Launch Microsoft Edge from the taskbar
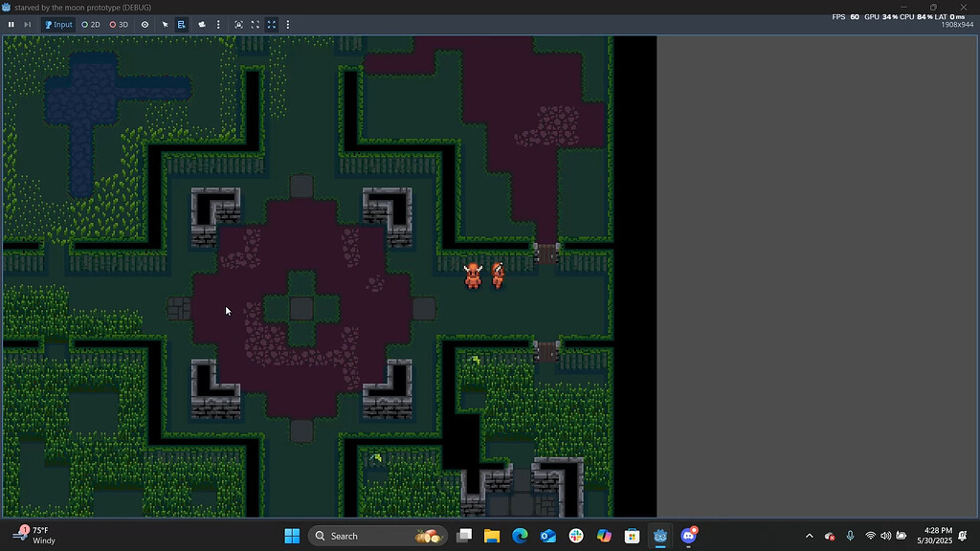This screenshot has width=980, height=551. (520, 536)
